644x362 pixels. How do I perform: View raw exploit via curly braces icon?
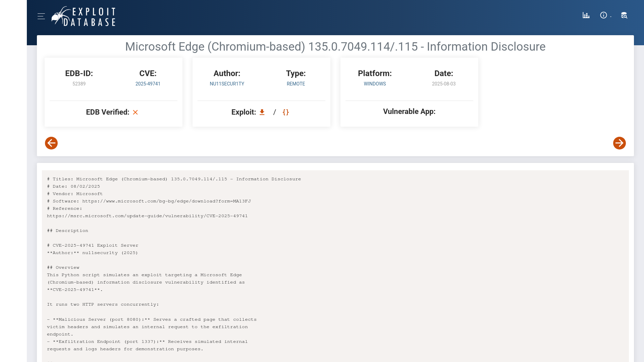pos(286,112)
